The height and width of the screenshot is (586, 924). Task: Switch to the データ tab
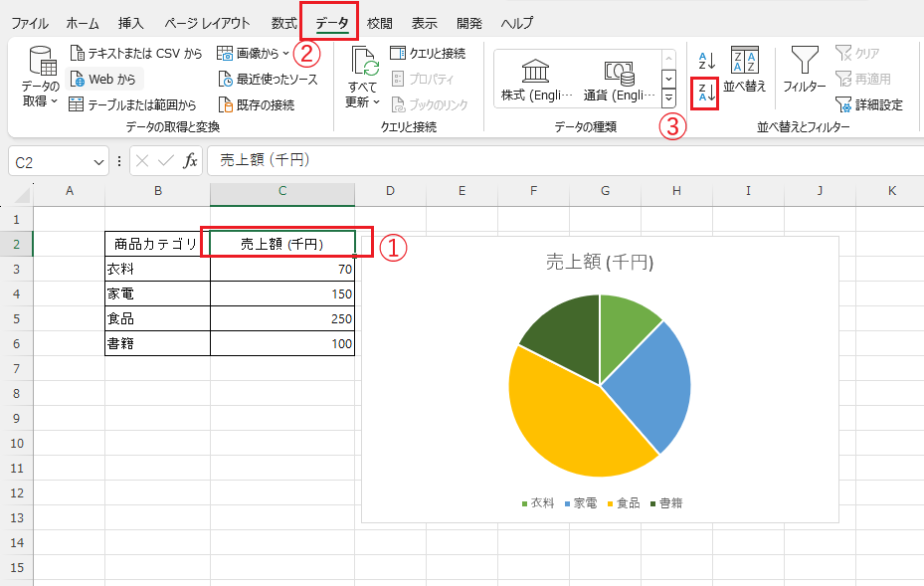pos(332,23)
